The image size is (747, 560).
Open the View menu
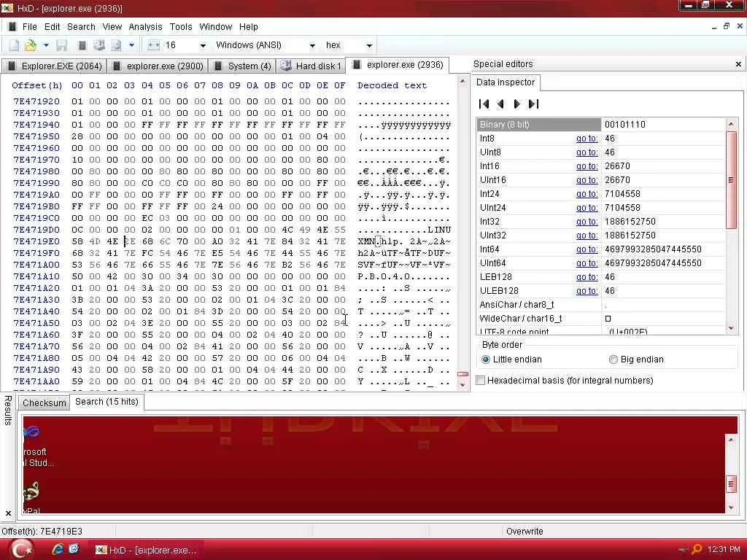112,27
